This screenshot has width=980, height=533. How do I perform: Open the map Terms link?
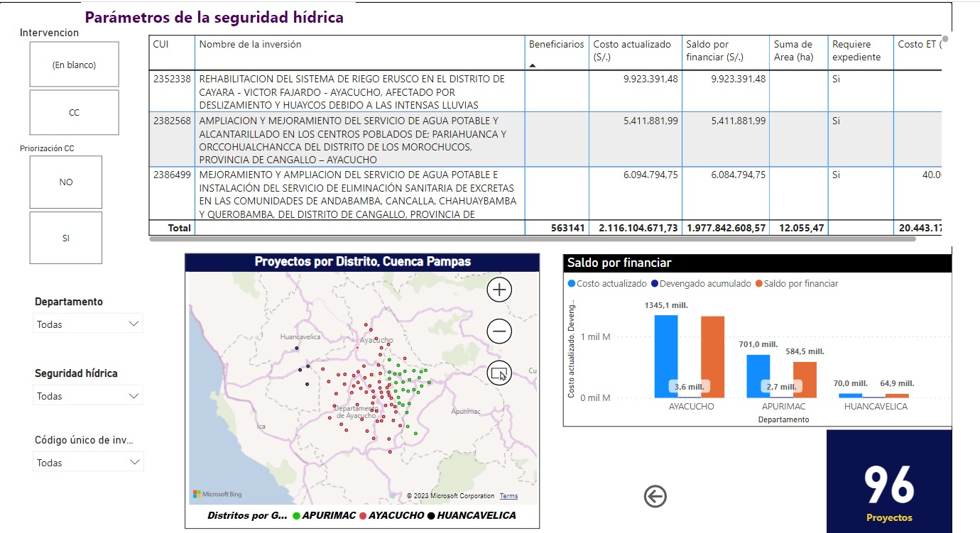point(508,496)
